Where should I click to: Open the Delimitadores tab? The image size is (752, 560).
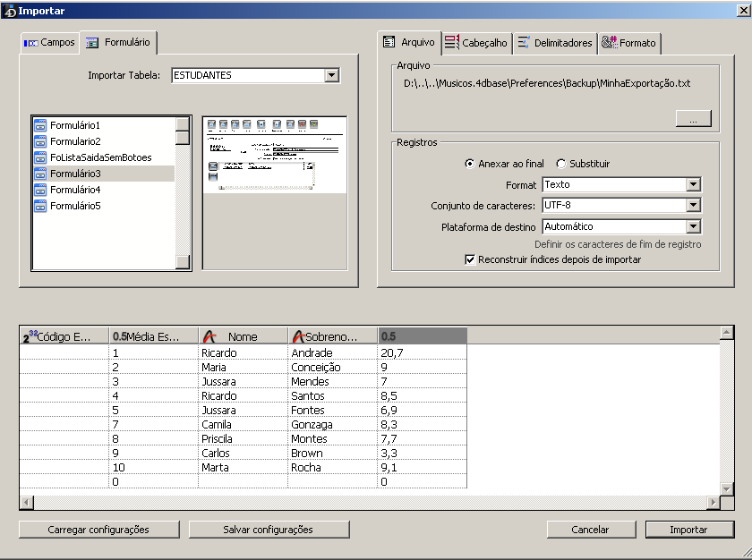tap(555, 43)
